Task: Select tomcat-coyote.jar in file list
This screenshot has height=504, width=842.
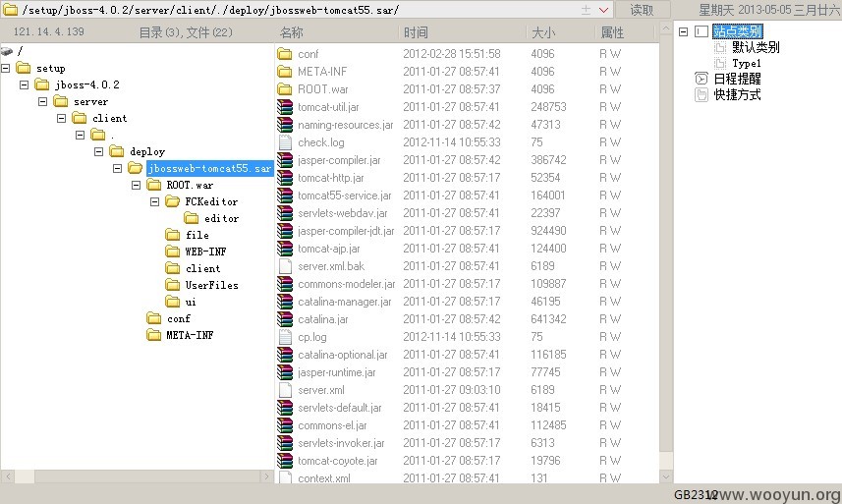Action: (337, 461)
